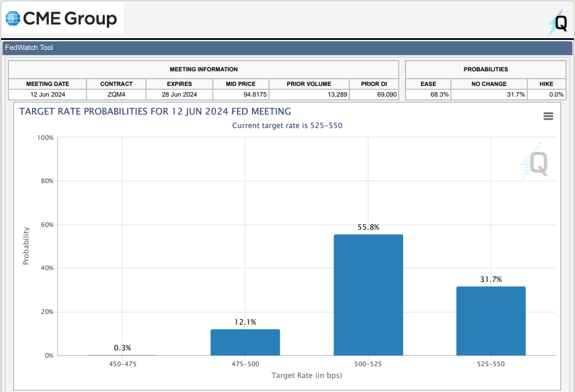Click the FedWatch Tool title bar

tap(286, 48)
